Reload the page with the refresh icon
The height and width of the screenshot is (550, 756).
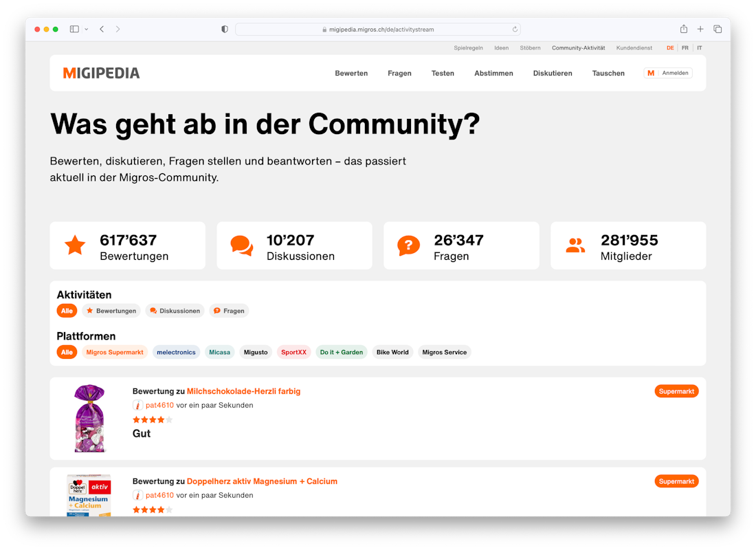tap(515, 30)
